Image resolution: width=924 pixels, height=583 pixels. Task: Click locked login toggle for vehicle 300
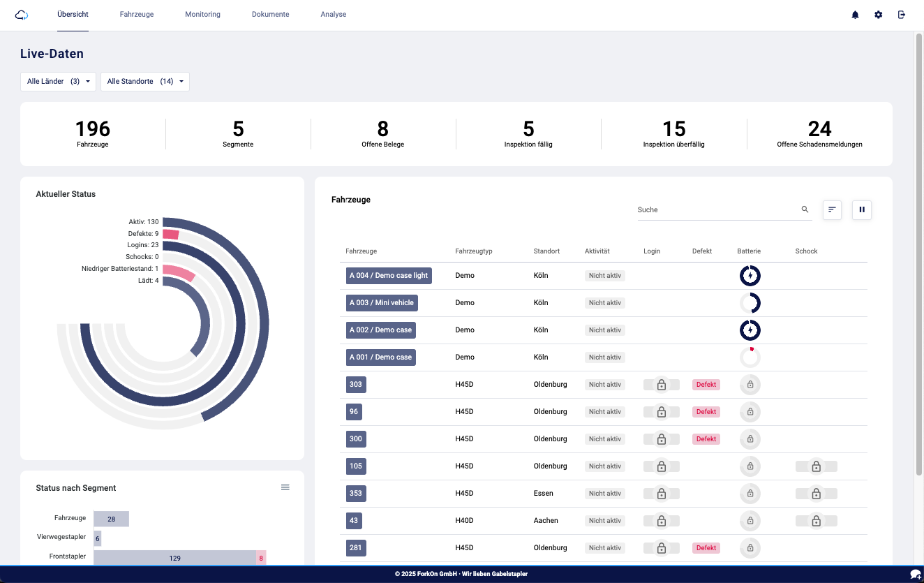pyautogui.click(x=662, y=439)
